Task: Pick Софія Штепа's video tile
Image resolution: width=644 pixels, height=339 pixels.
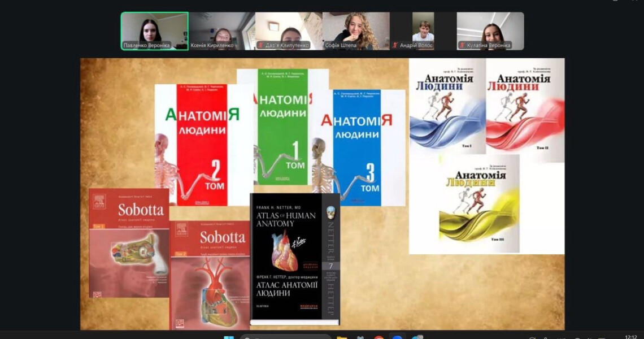Action: (356, 31)
